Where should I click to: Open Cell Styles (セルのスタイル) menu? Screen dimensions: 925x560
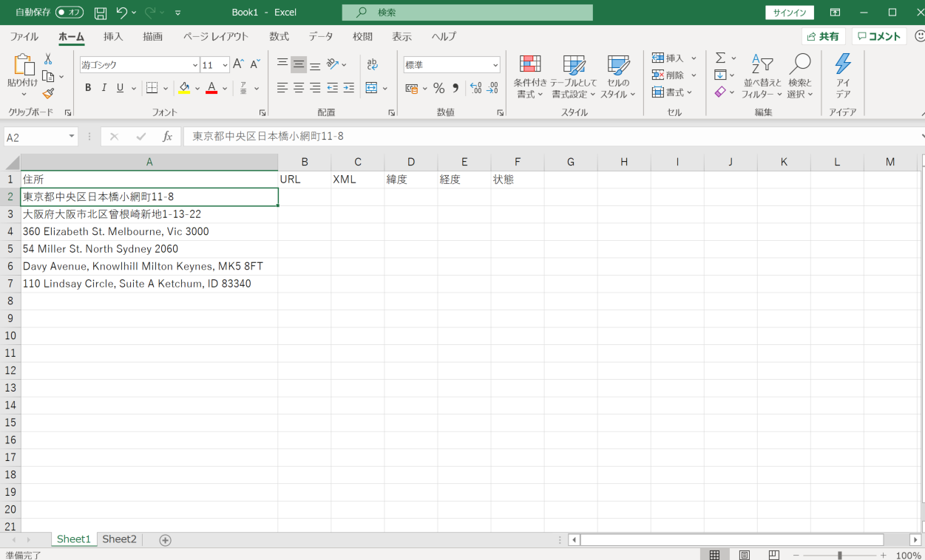(618, 77)
